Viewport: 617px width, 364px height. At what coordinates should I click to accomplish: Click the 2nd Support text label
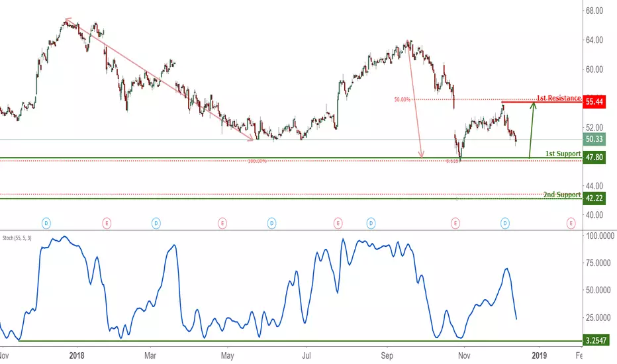coord(562,195)
